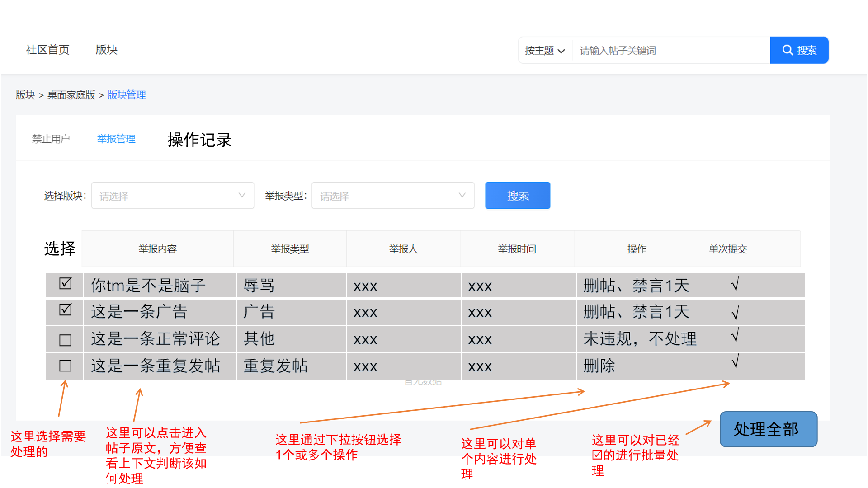
Task: Click the submit checkmark in the advertisement report row
Action: click(x=735, y=313)
